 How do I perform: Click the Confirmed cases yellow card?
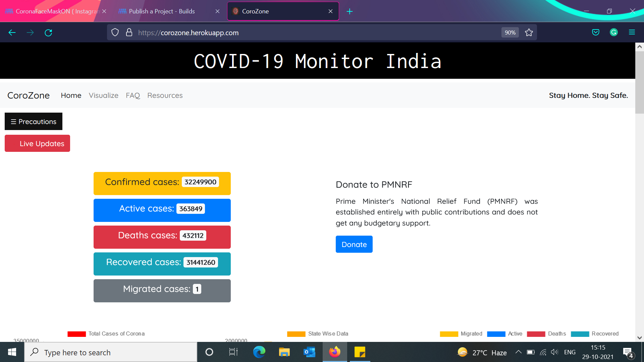[x=162, y=183]
